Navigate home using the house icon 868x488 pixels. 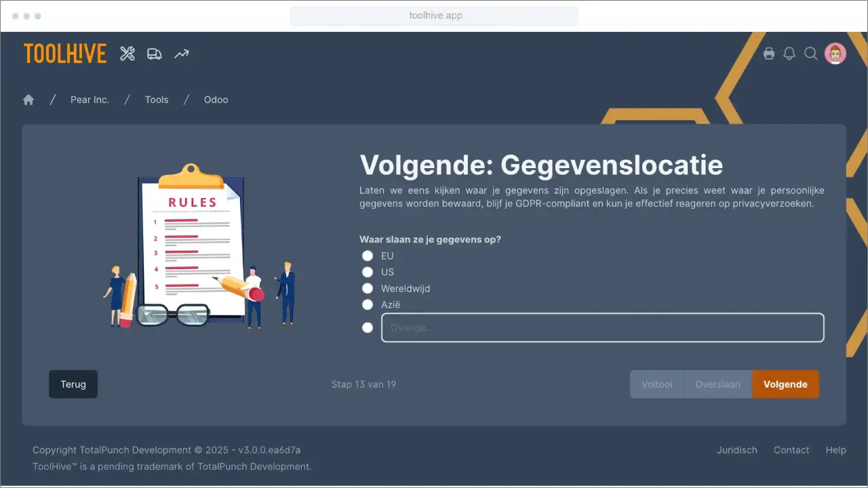coord(28,99)
